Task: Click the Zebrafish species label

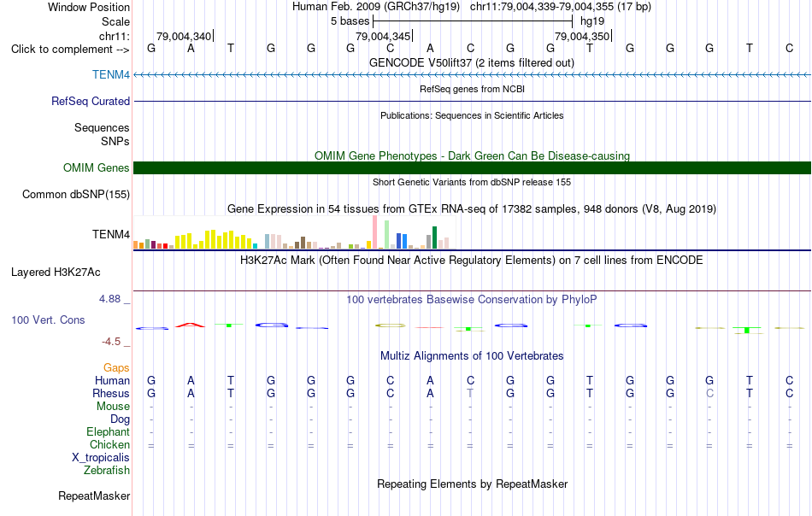Action: tap(107, 471)
